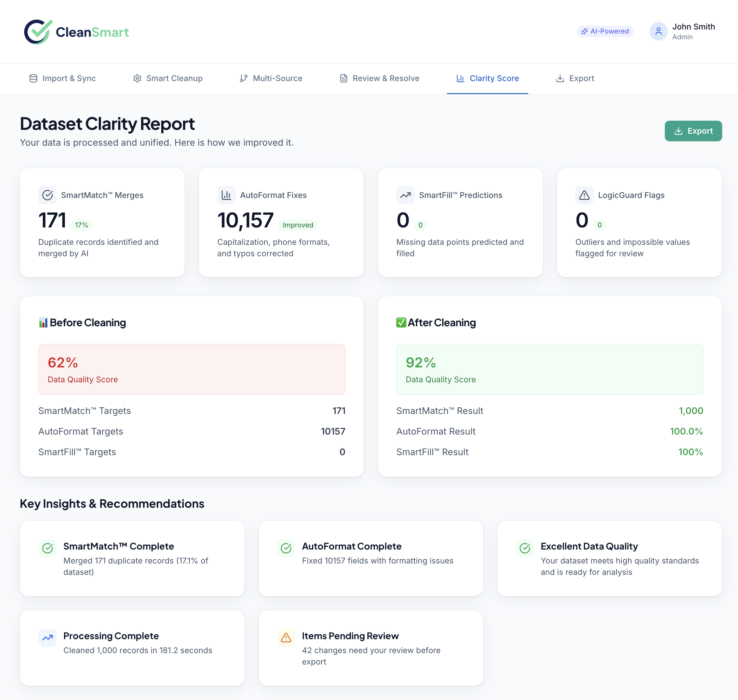This screenshot has height=700, width=738.
Task: Click the Excellent Data Quality check icon
Action: [x=525, y=548]
